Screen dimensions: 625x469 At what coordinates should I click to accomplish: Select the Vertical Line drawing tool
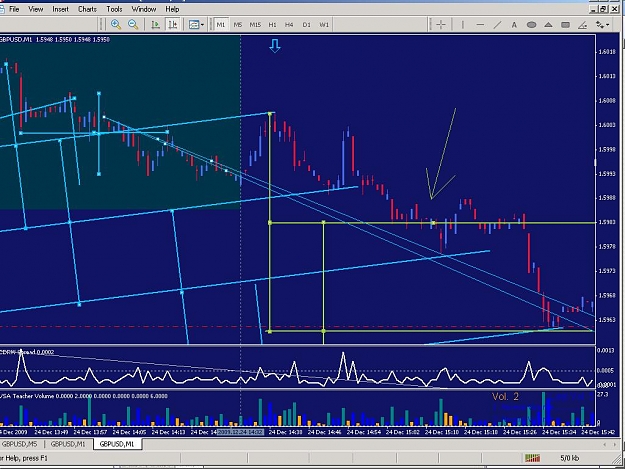[x=463, y=25]
